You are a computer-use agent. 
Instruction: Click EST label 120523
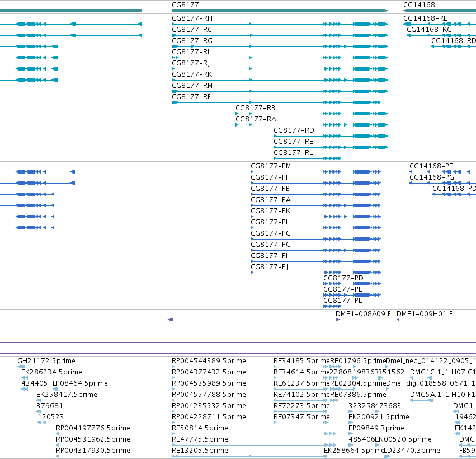tap(51, 418)
